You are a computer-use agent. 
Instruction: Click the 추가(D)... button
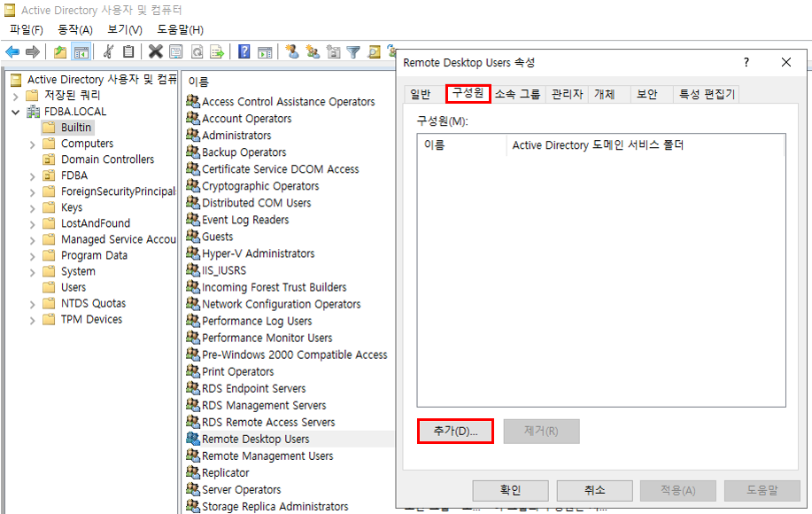pyautogui.click(x=455, y=431)
